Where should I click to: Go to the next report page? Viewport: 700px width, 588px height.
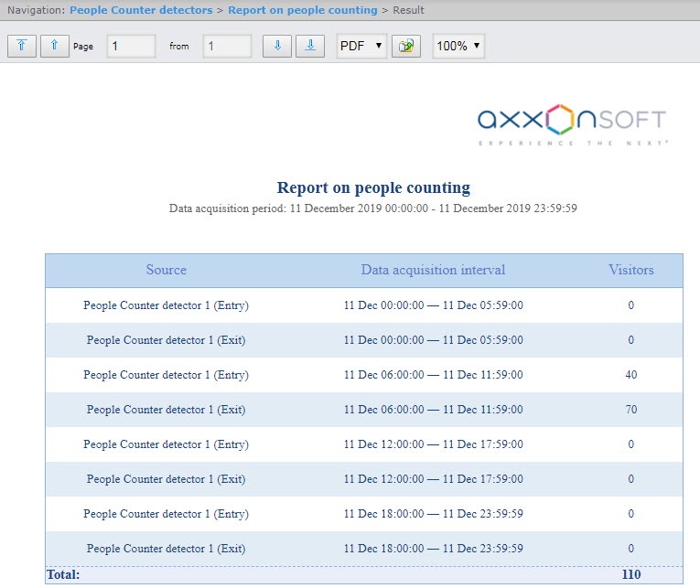(278, 47)
